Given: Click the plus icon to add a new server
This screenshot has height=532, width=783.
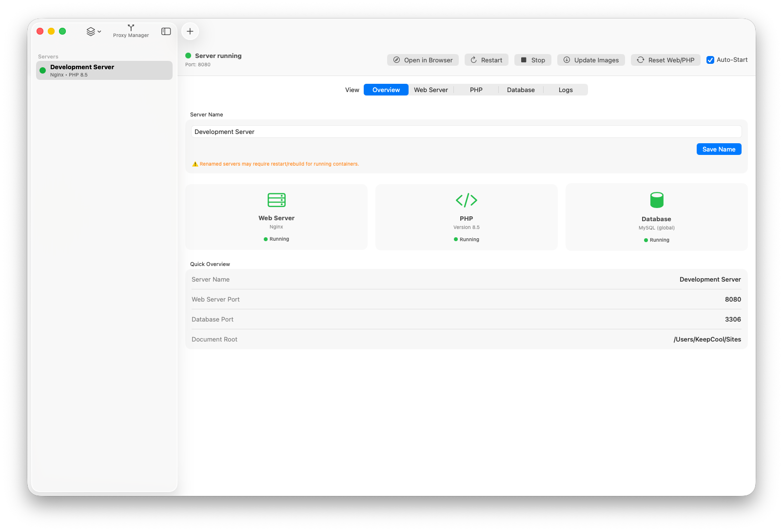Looking at the screenshot, I should [190, 31].
